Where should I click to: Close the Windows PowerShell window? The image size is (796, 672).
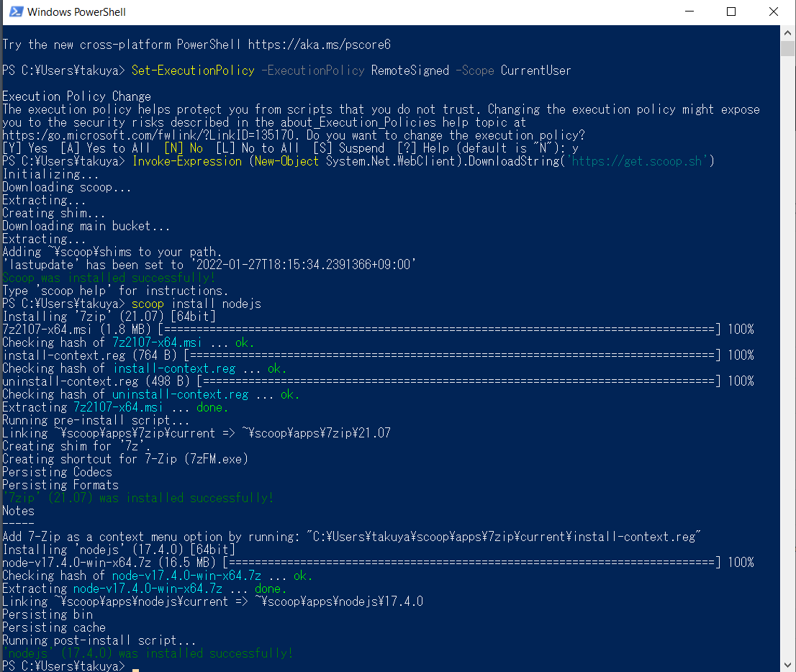coord(774,12)
